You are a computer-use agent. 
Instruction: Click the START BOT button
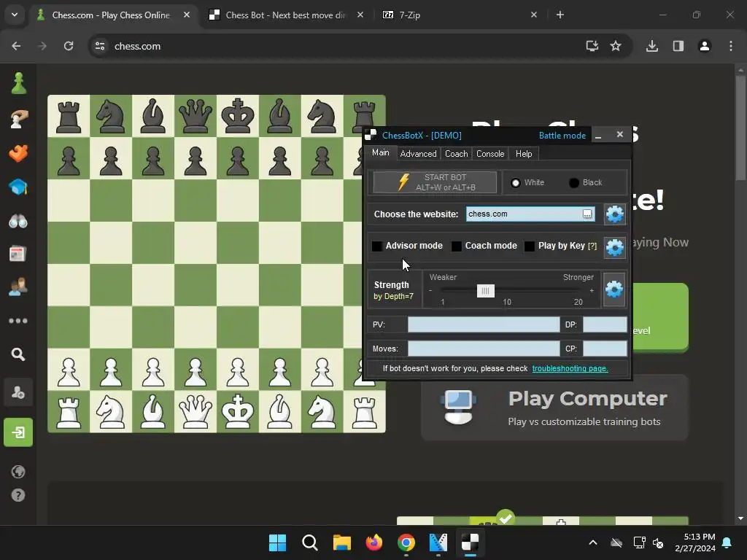click(x=435, y=182)
